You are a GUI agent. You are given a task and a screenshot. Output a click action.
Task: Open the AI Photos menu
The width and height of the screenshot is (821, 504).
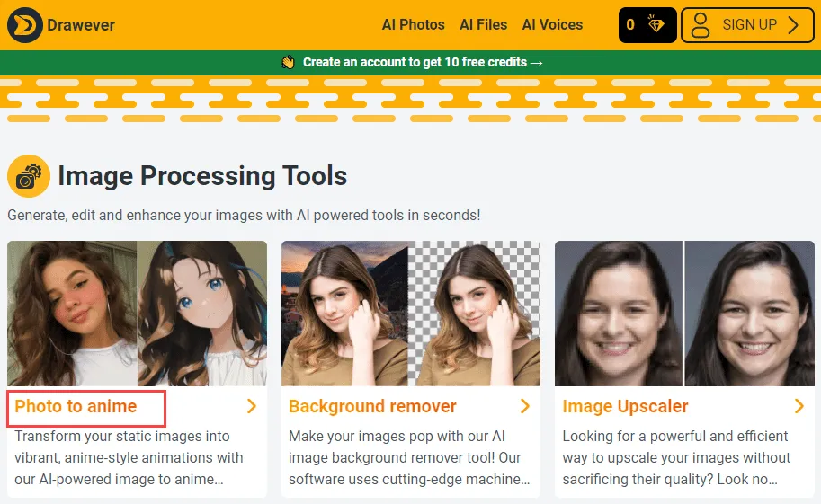(413, 25)
